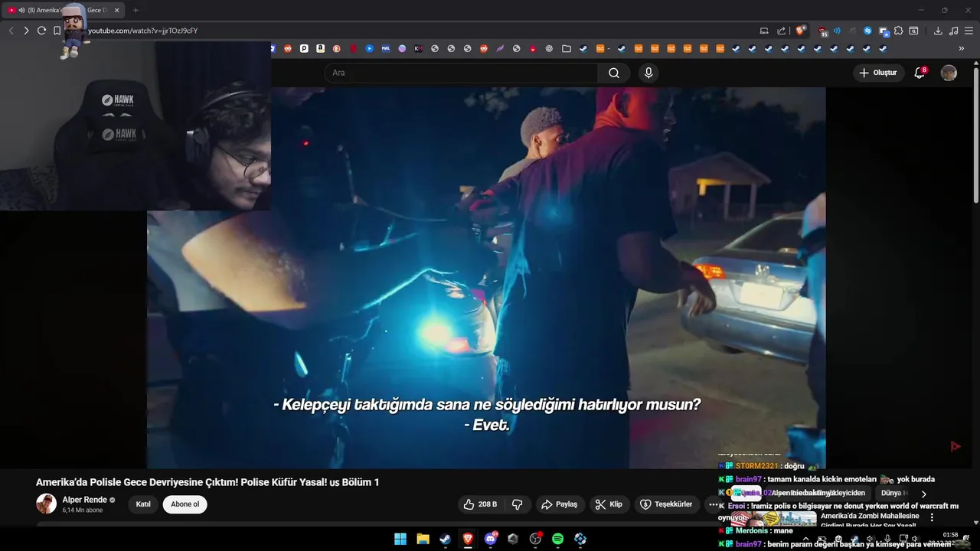
Task: Click the Katıl join button
Action: point(143,504)
